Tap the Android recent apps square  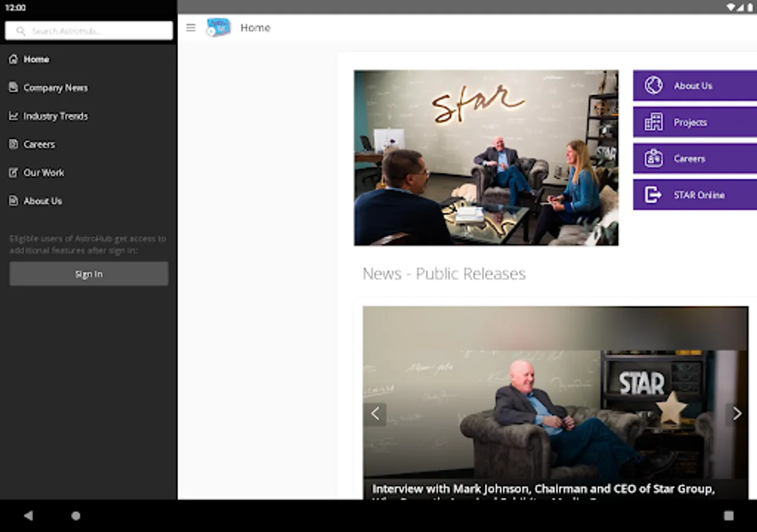729,515
